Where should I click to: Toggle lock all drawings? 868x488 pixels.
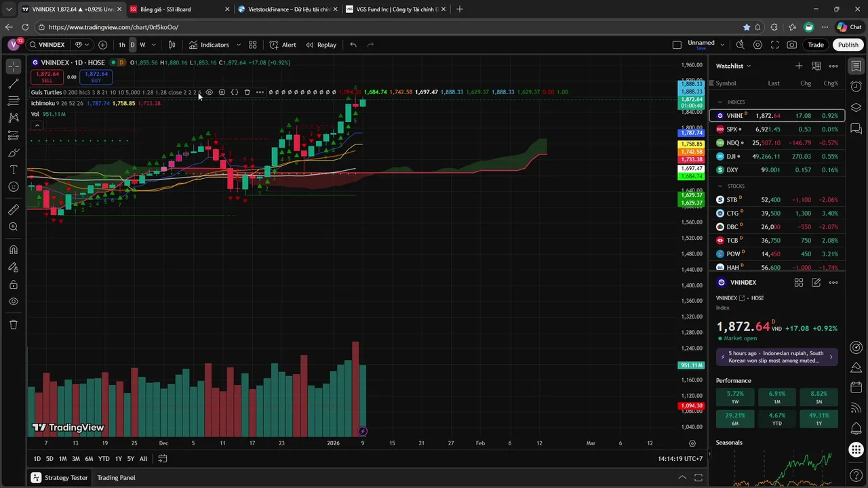click(14, 285)
